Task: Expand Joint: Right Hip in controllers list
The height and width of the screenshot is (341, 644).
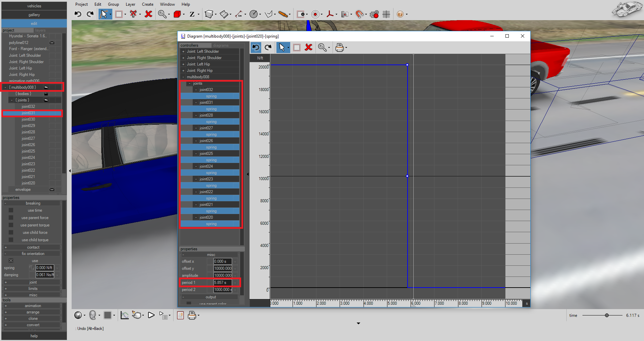Action: [183, 71]
